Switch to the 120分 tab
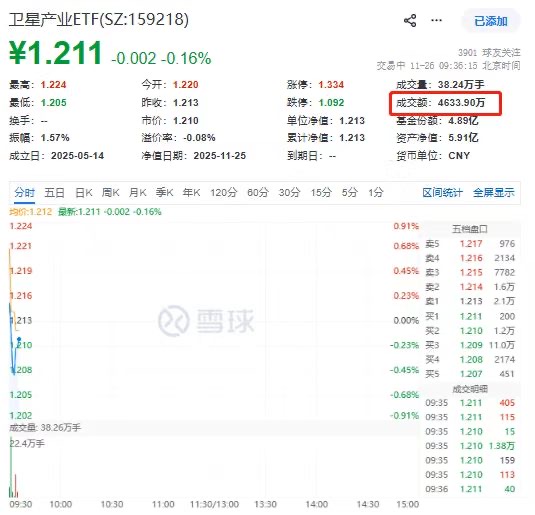Viewport: 535px width, 515px height. [223, 192]
